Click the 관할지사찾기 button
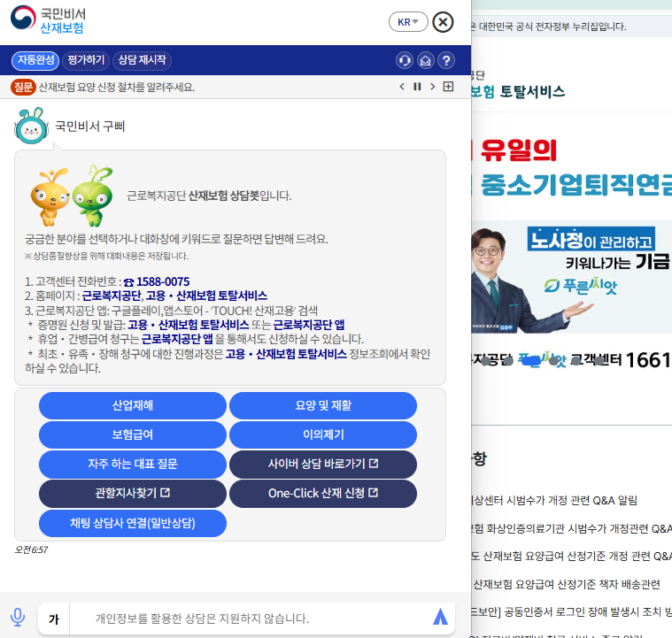 [133, 493]
